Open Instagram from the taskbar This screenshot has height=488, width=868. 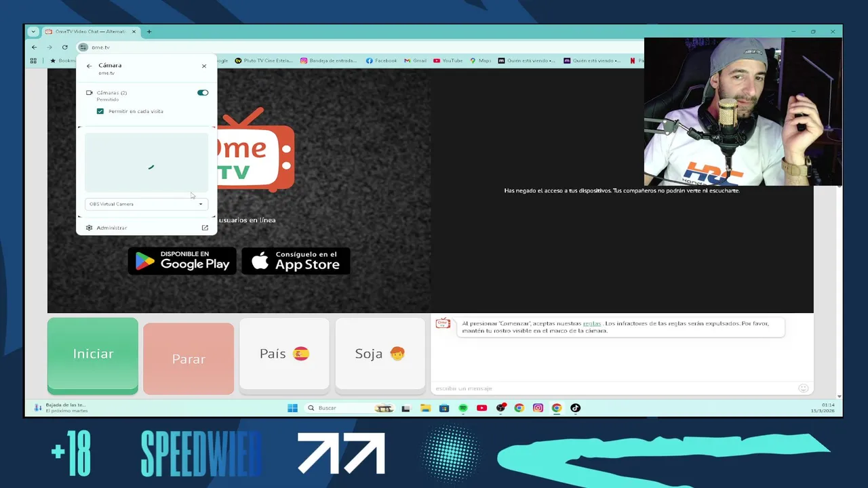538,408
